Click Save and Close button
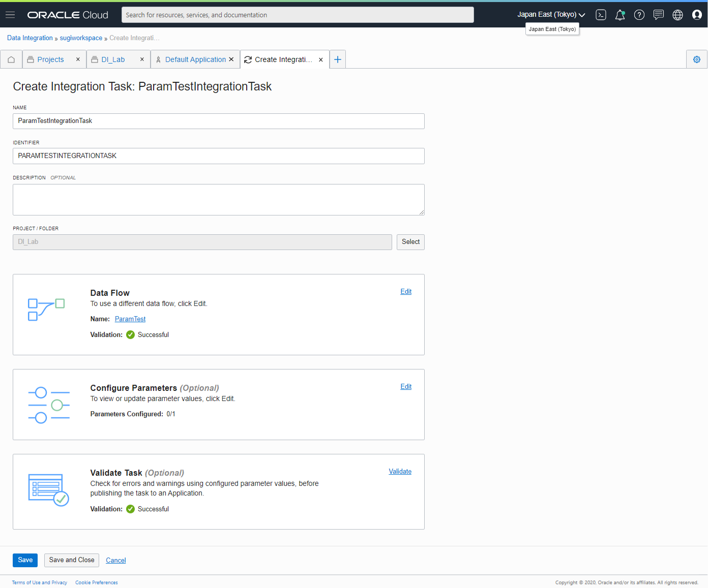Screen dimensions: 708x588 click(72, 560)
